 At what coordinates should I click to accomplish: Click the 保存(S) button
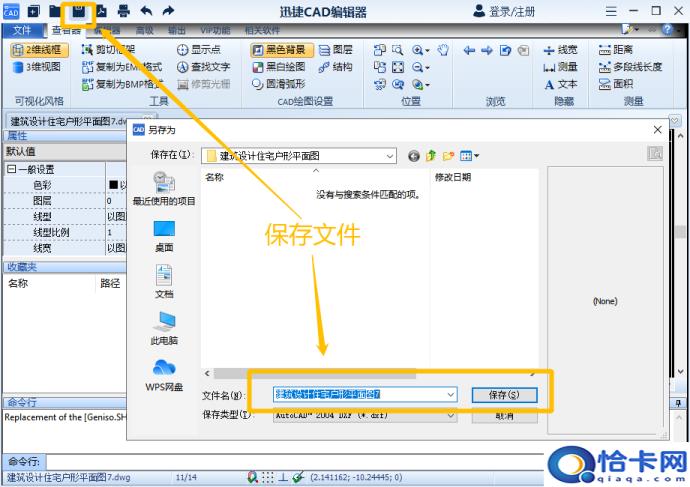(x=504, y=395)
